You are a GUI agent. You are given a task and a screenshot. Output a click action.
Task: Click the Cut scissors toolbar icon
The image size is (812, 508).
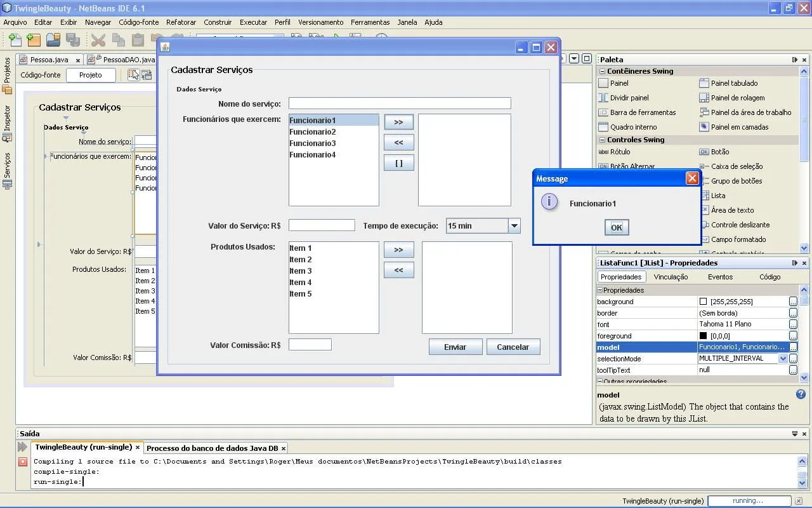click(98, 40)
